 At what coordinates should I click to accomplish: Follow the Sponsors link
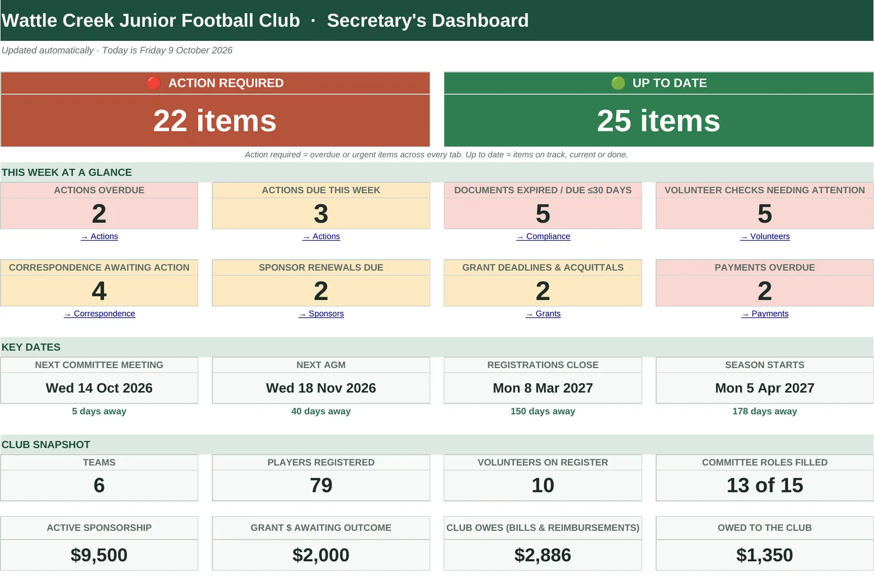[x=321, y=313]
